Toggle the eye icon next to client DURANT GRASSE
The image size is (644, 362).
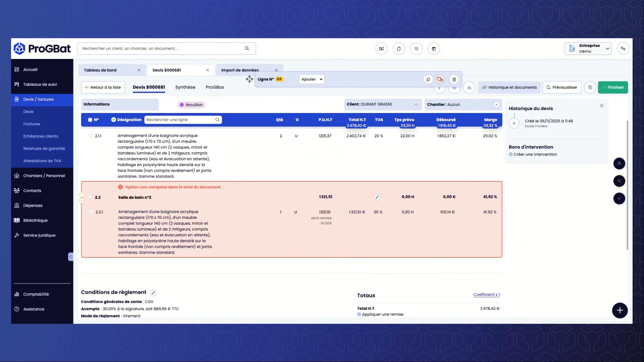click(x=416, y=105)
